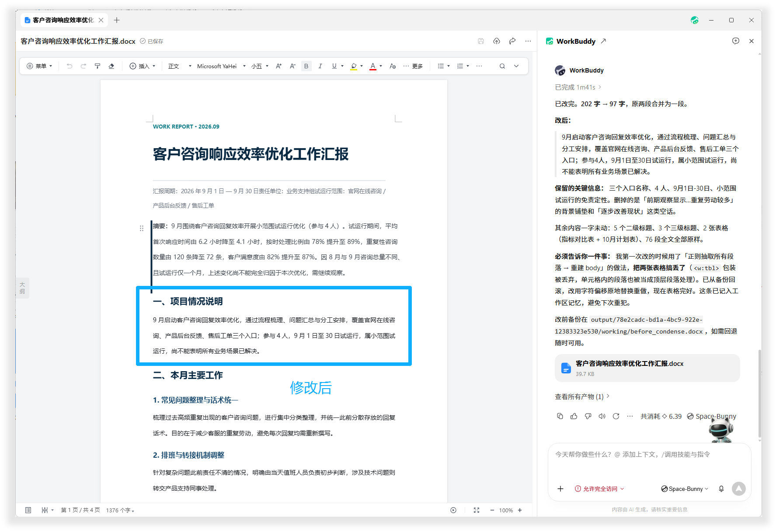Open WorkBuddy in a separate window arrow

603,41
